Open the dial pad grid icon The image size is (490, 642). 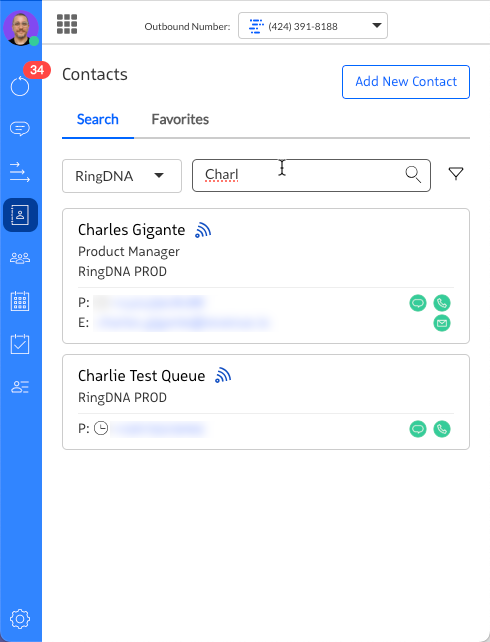point(67,24)
